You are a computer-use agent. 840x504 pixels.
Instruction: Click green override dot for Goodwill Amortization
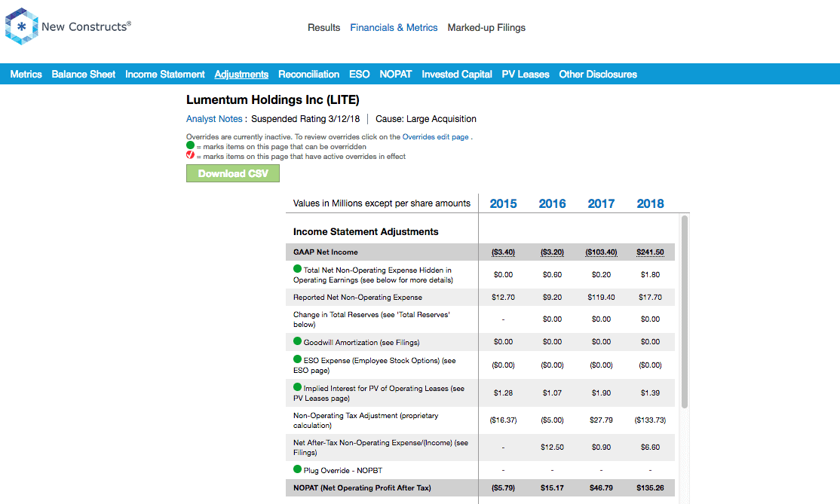(x=297, y=341)
